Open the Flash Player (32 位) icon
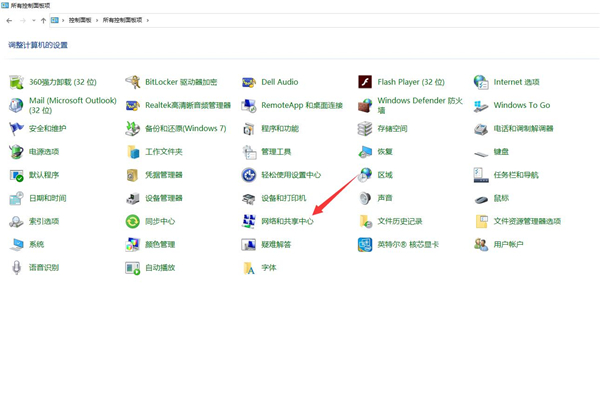The width and height of the screenshot is (600, 416). pos(365,82)
